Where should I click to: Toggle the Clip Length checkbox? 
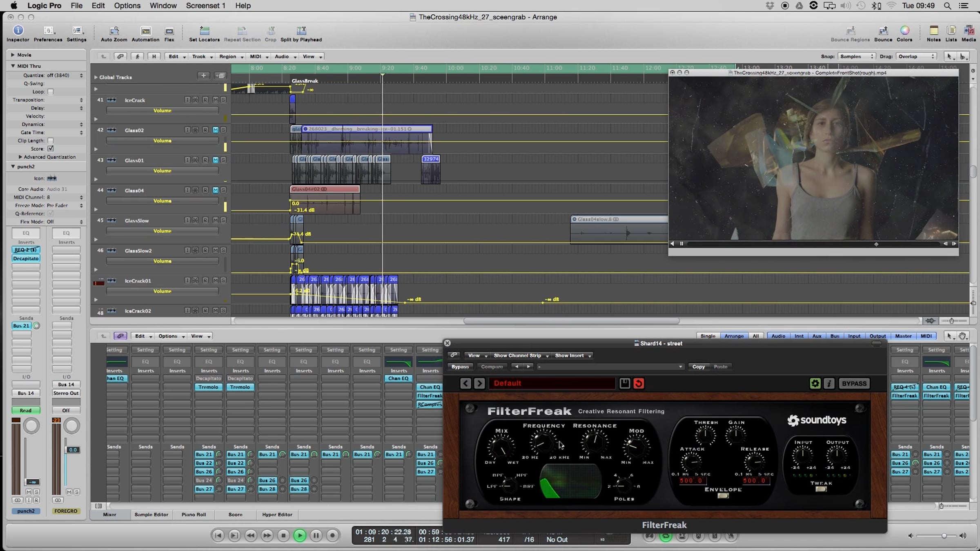[x=51, y=141]
